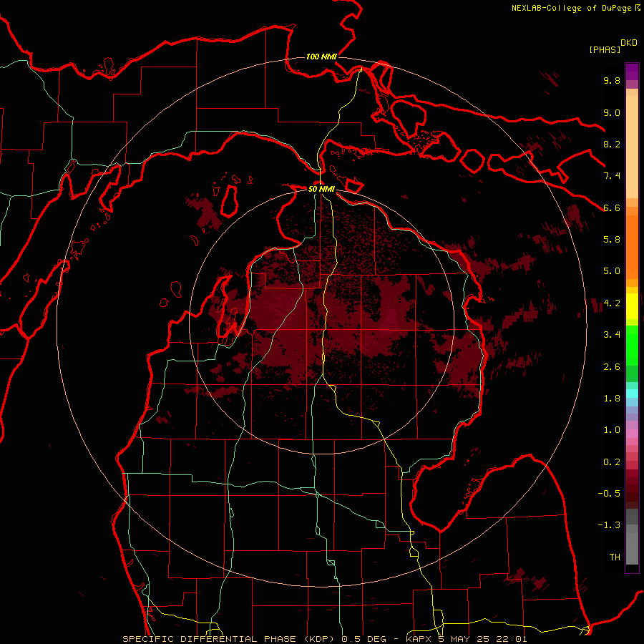Screen dimensions: 644x644
Task: Click the 6.6 value on the color scale
Action: [x=612, y=208]
